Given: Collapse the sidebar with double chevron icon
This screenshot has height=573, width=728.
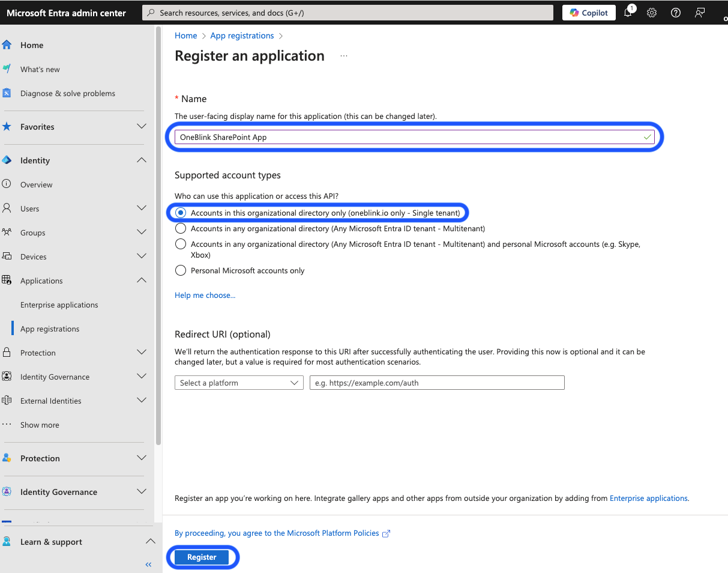Looking at the screenshot, I should point(149,565).
